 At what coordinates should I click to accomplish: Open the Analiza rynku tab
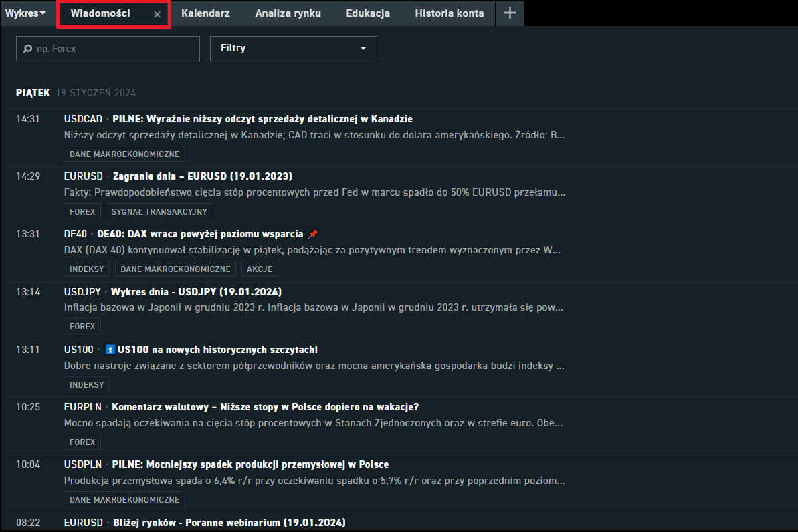(288, 13)
